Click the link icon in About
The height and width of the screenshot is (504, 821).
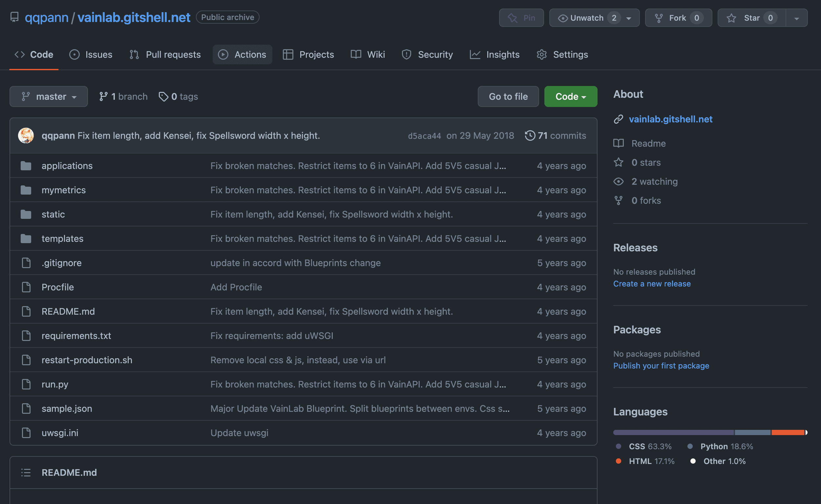click(618, 119)
